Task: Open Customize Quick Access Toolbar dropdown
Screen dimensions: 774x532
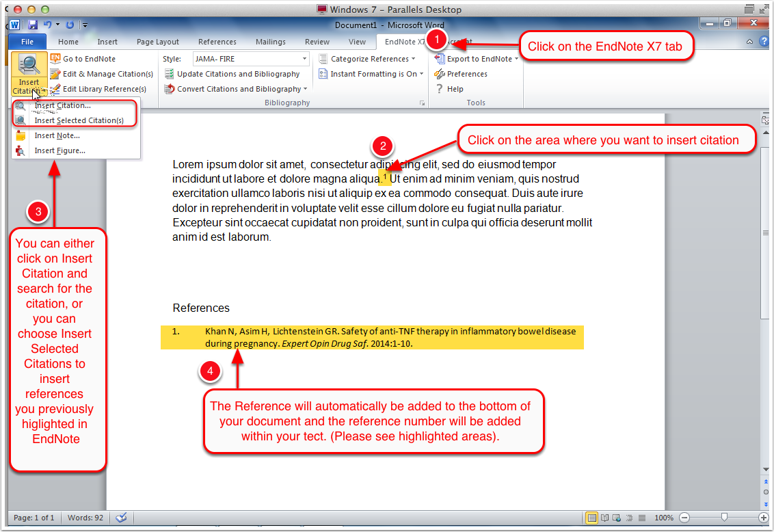Action: pos(85,25)
